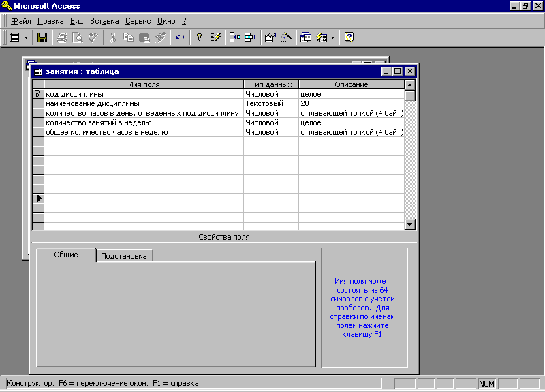Open the Файл menu
This screenshot has width=545, height=392.
[21, 21]
